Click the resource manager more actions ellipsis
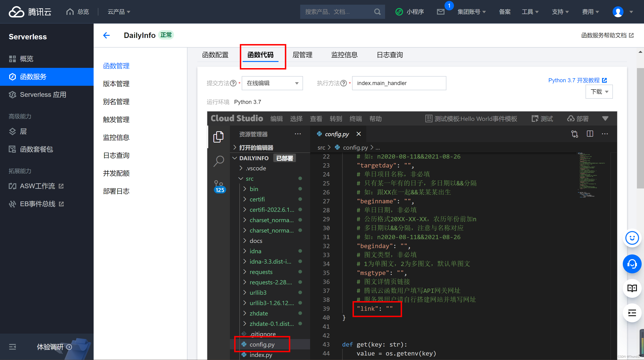 (298, 134)
